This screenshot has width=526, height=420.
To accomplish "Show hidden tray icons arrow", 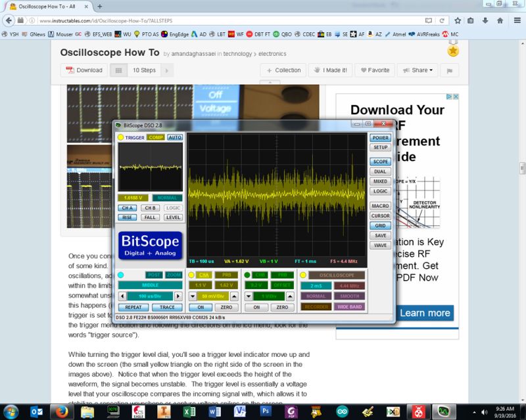I will coord(474,412).
